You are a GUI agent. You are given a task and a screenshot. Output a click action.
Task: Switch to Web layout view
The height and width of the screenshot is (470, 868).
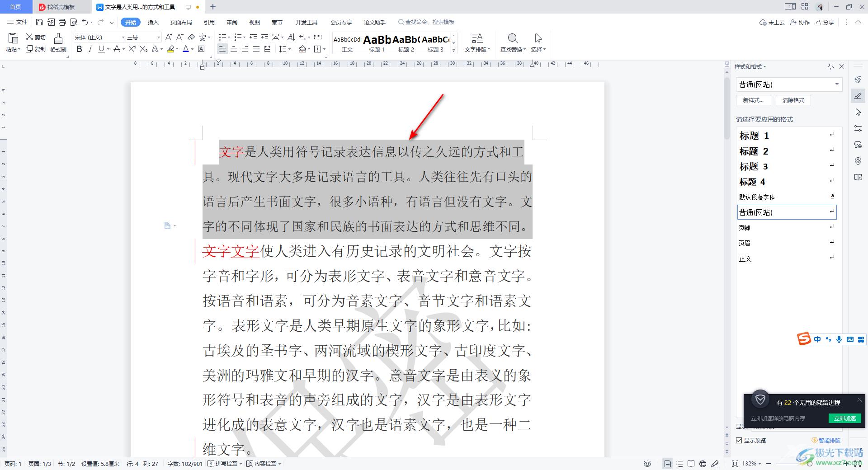(703, 464)
